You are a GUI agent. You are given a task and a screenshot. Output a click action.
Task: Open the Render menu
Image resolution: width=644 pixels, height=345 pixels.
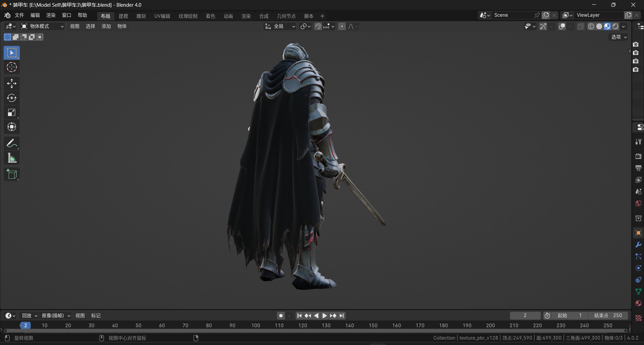tap(51, 15)
